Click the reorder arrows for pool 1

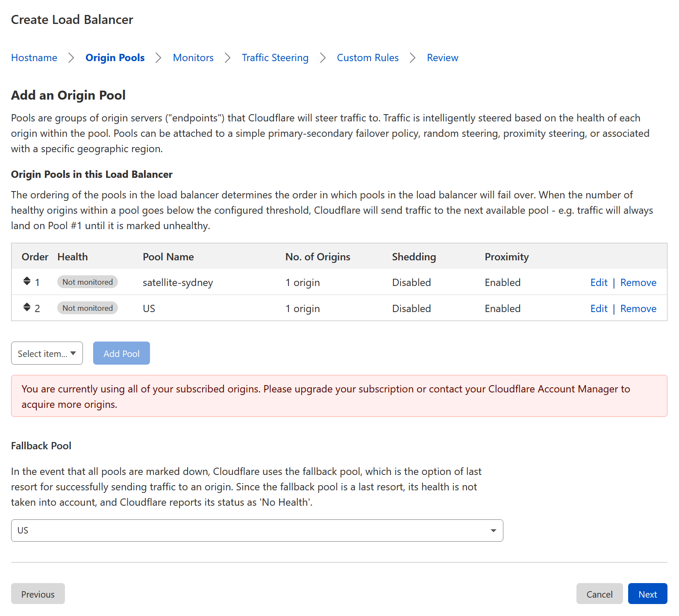[x=27, y=281]
